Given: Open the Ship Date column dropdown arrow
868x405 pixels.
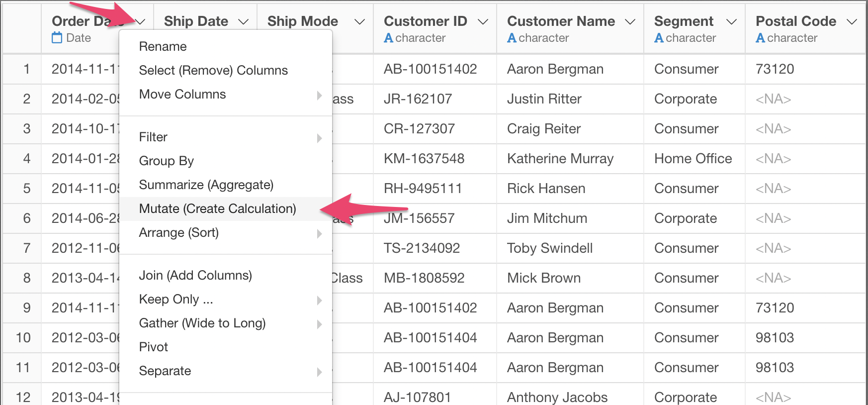Looking at the screenshot, I should (x=243, y=22).
